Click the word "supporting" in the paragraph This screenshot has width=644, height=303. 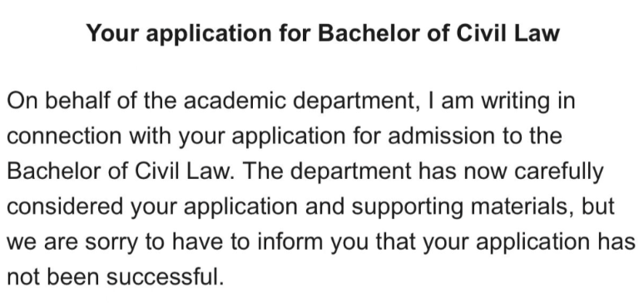coord(408,208)
